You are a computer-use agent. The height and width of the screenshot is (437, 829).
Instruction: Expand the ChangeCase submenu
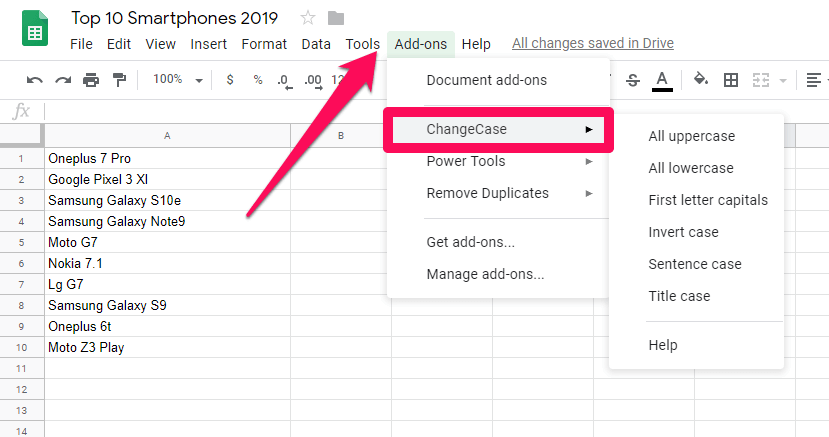pos(499,129)
